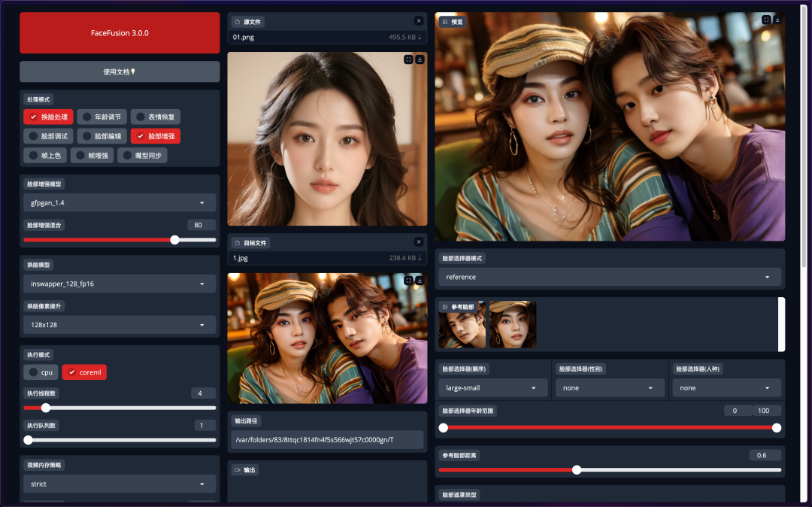Open the strict video memory dropdown

pyautogui.click(x=120, y=484)
